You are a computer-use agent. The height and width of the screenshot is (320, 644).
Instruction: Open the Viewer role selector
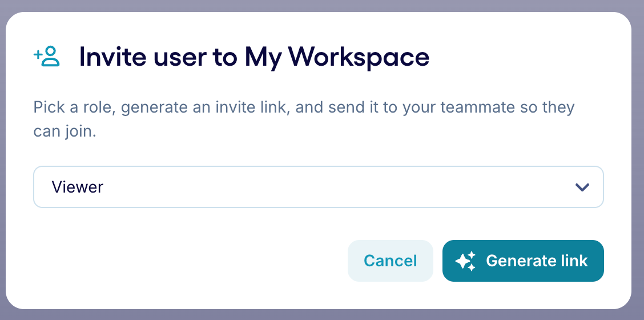tap(318, 187)
